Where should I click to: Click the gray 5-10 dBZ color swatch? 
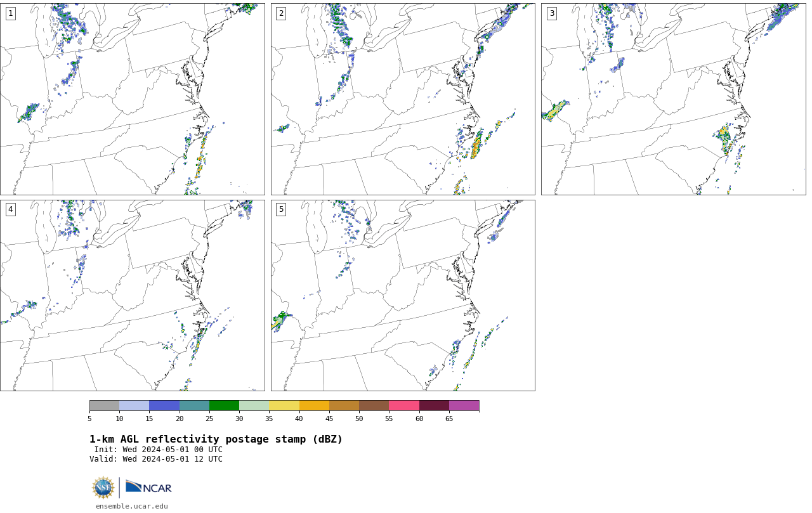[104, 406]
